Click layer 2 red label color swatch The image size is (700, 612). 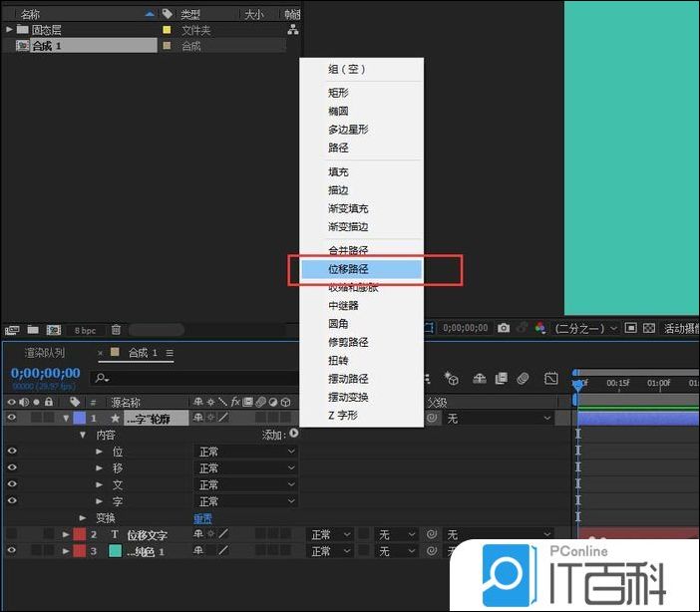click(x=80, y=534)
